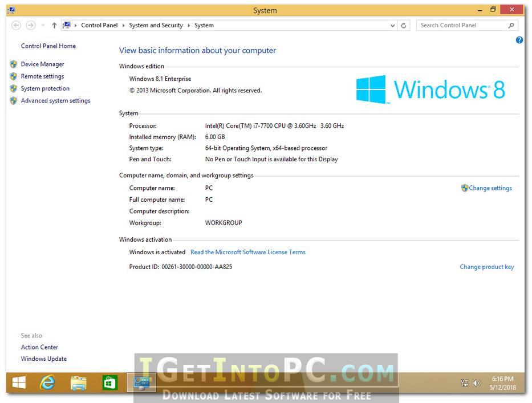Click Change settings link

[x=490, y=188]
